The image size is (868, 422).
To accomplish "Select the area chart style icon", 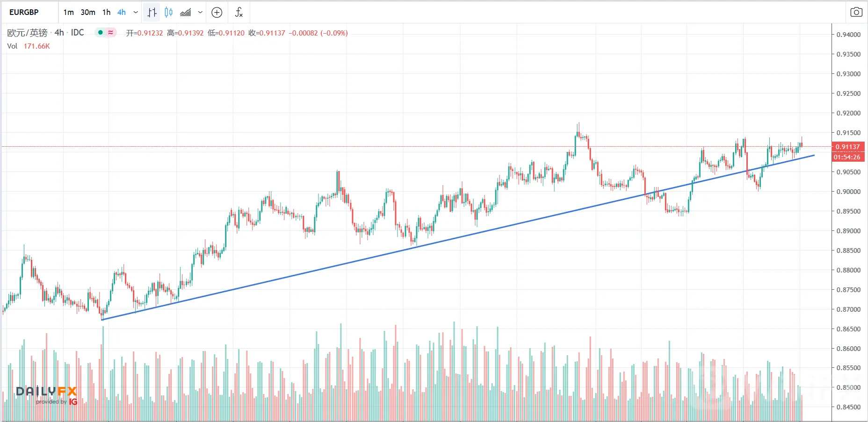I will coord(186,12).
